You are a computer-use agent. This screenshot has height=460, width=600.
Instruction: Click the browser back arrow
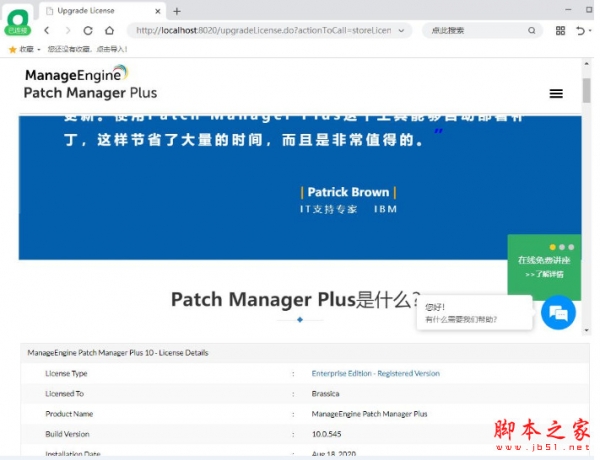coord(47,30)
